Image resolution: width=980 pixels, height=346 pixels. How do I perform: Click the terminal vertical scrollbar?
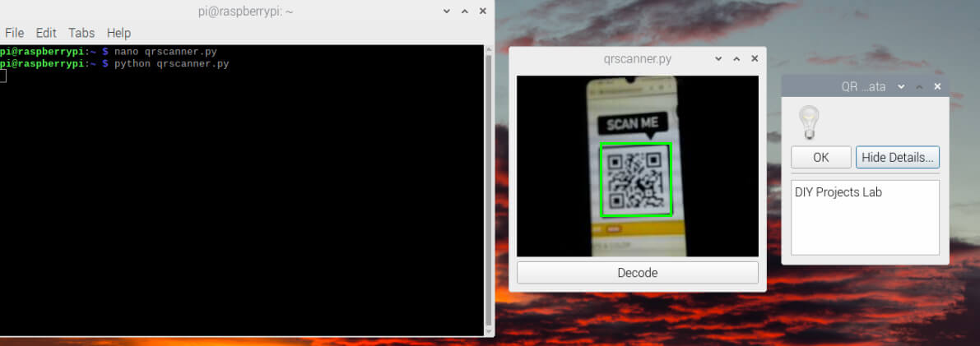(488, 191)
